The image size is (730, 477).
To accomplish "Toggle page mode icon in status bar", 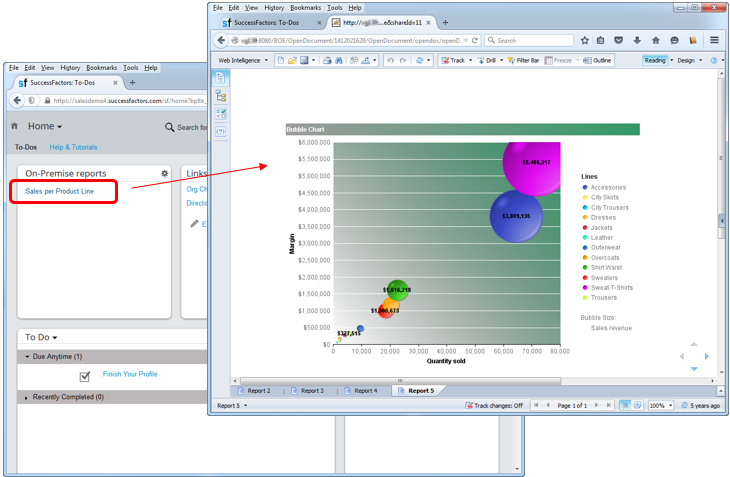I will pos(638,405).
